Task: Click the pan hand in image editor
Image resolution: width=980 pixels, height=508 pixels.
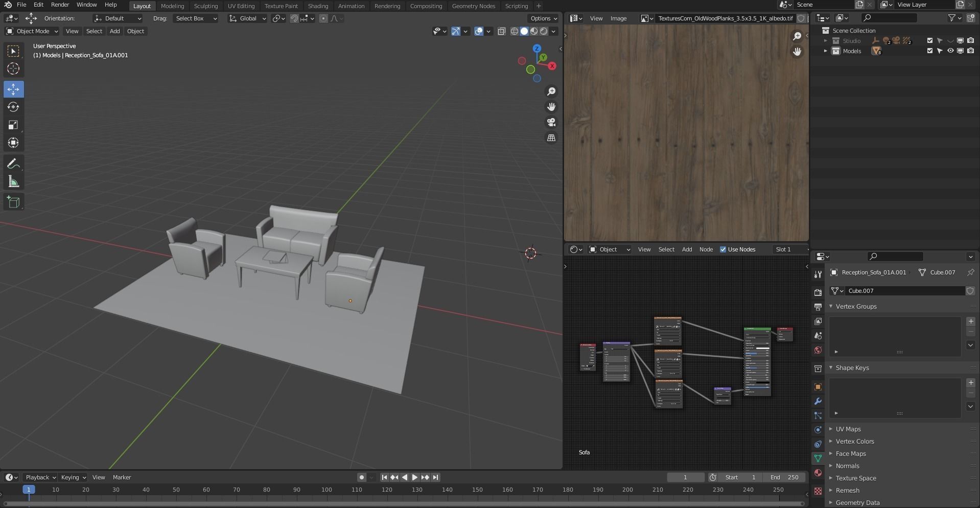Action: pyautogui.click(x=797, y=52)
